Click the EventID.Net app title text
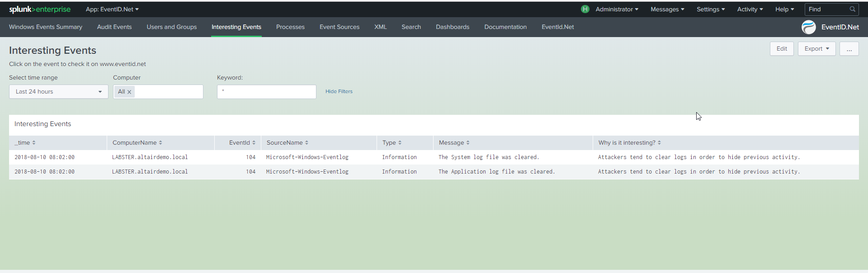This screenshot has width=868, height=273. (840, 27)
